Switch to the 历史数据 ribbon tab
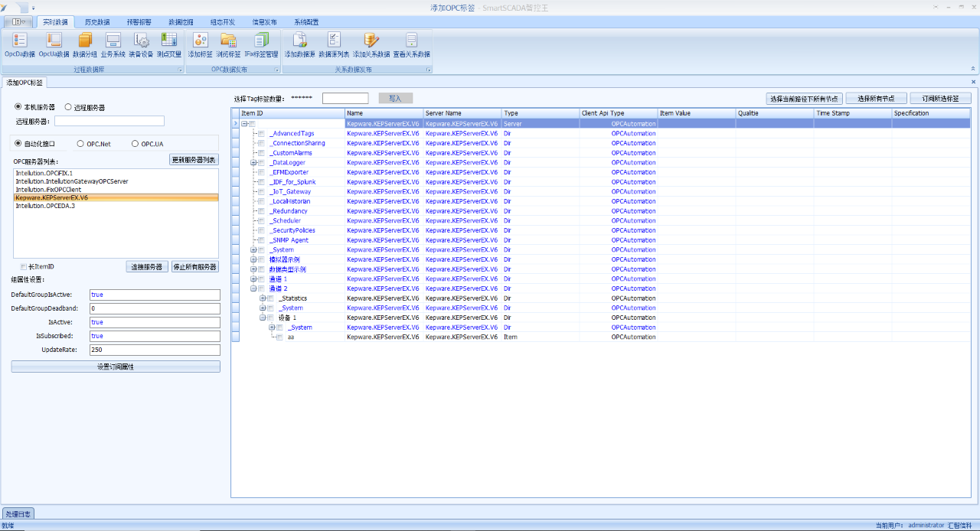 (96, 22)
